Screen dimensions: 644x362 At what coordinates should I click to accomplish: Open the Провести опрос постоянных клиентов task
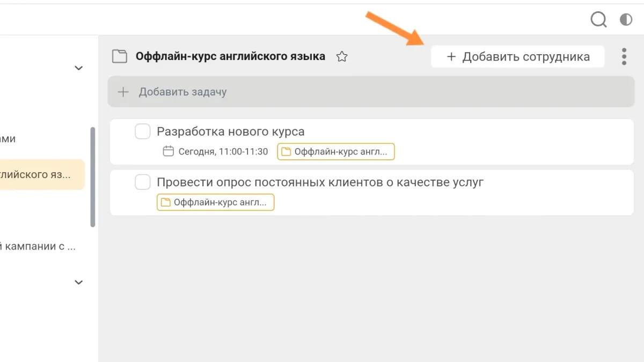(x=320, y=182)
